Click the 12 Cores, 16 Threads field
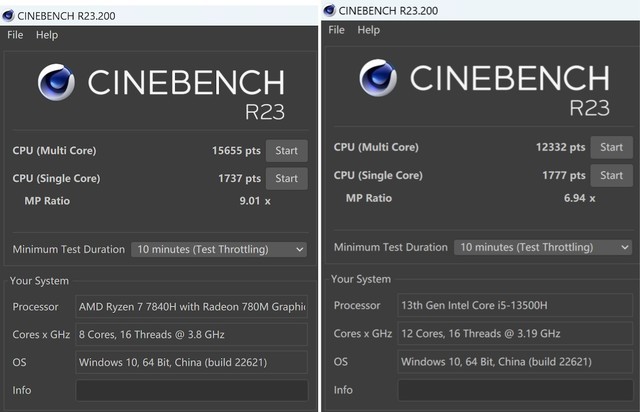The height and width of the screenshot is (412, 640). (515, 334)
